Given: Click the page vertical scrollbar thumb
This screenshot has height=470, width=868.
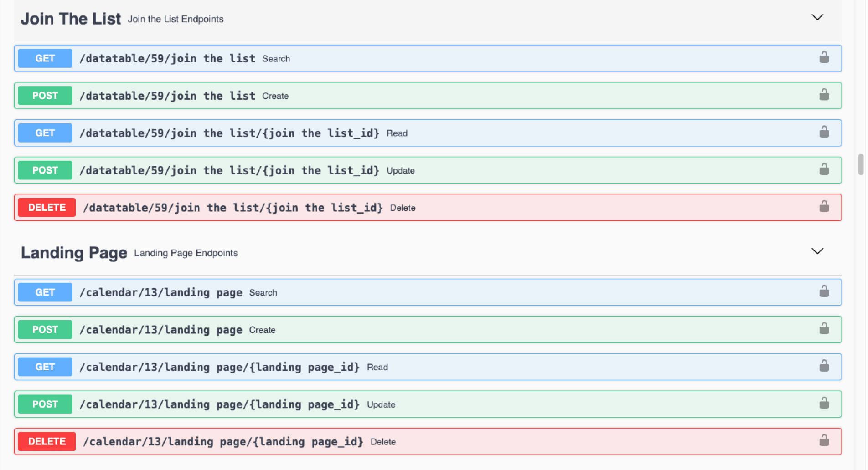Looking at the screenshot, I should coord(861,164).
